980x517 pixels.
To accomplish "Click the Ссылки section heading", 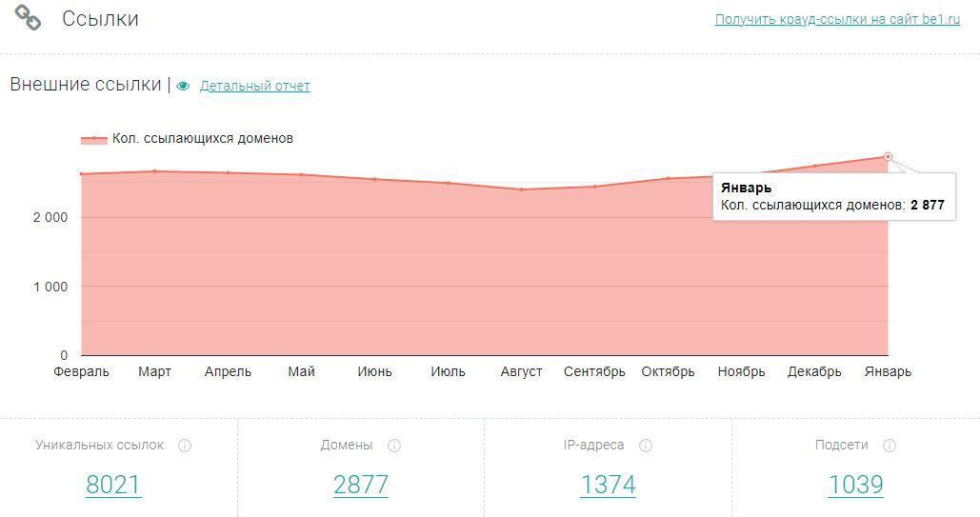I will coord(100,19).
